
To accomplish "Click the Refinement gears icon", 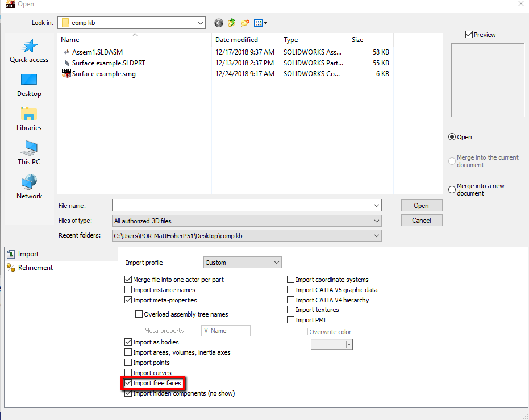I will click(x=11, y=268).
